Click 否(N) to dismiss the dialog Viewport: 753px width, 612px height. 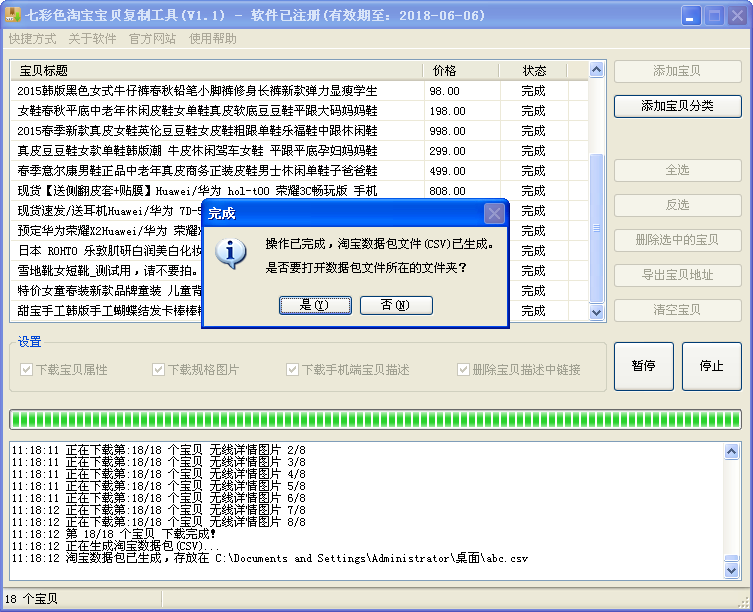(396, 306)
